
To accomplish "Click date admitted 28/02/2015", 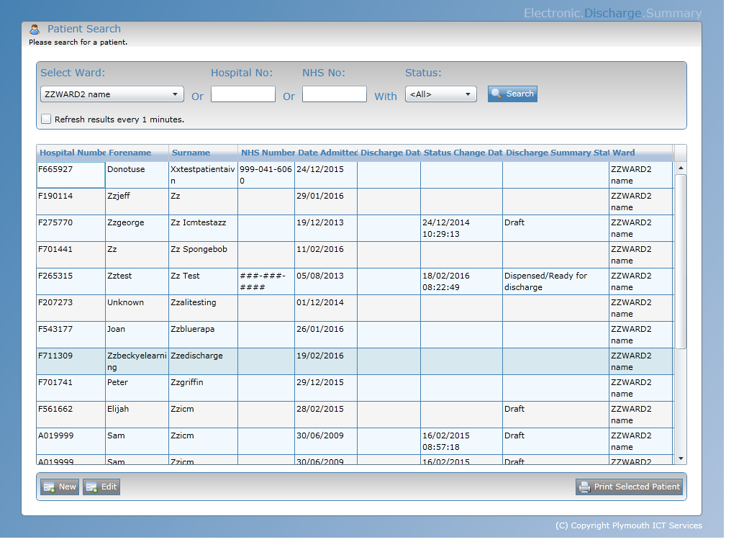I will [320, 409].
